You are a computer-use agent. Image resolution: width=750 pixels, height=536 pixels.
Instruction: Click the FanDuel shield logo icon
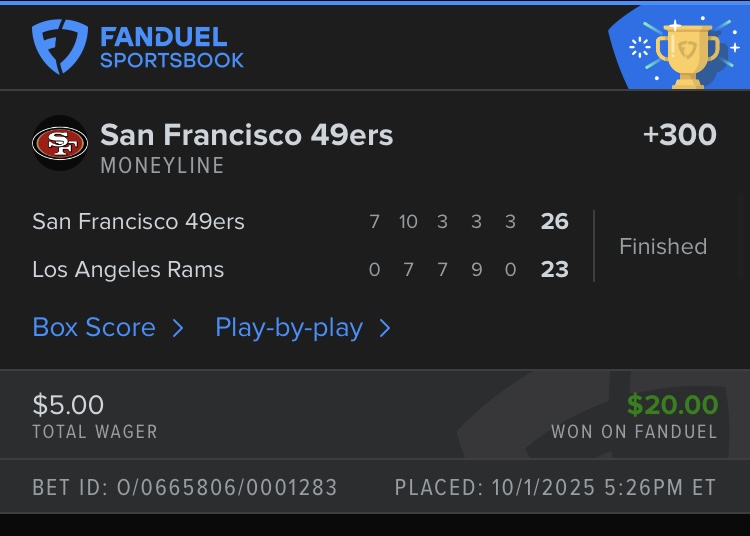(60, 47)
